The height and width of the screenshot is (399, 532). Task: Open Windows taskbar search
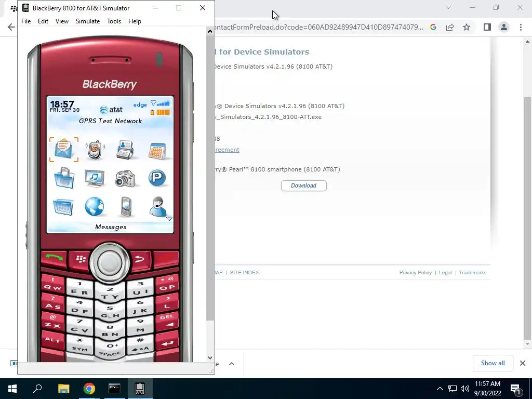pyautogui.click(x=37, y=389)
